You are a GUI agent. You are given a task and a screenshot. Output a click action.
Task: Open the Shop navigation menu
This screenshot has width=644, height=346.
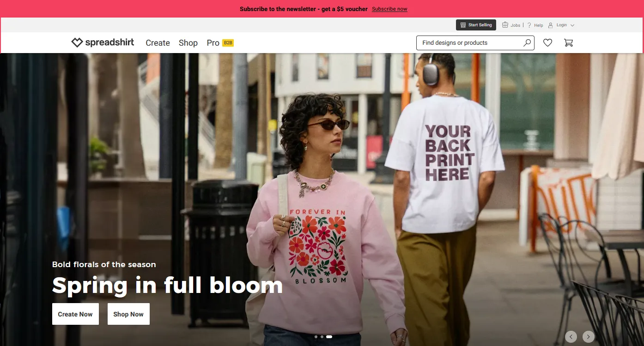pos(188,42)
